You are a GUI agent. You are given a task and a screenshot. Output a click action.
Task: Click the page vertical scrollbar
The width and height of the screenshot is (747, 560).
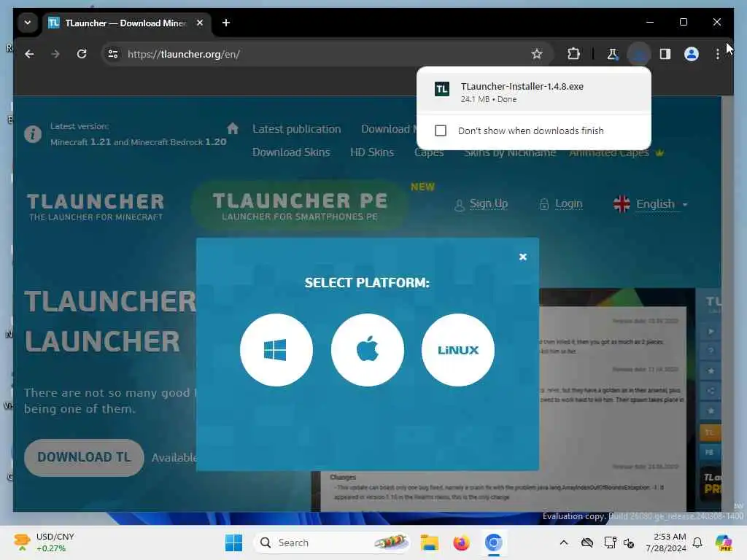[x=727, y=304]
